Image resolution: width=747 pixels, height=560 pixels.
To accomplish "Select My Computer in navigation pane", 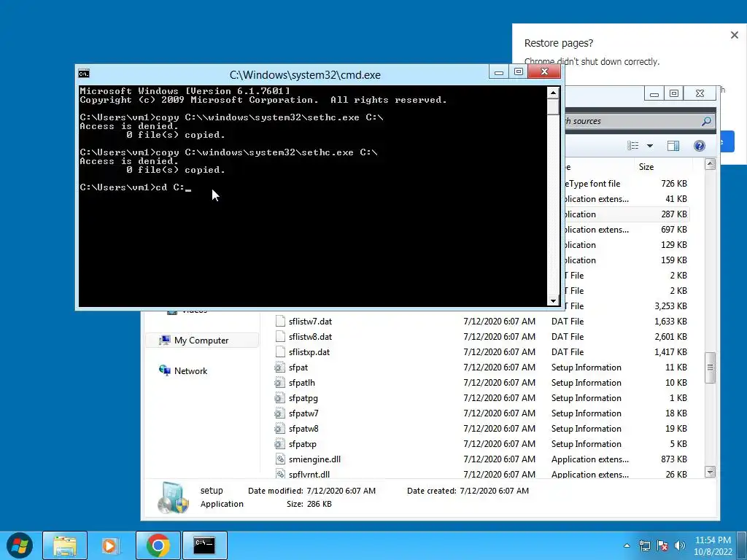I will click(201, 341).
